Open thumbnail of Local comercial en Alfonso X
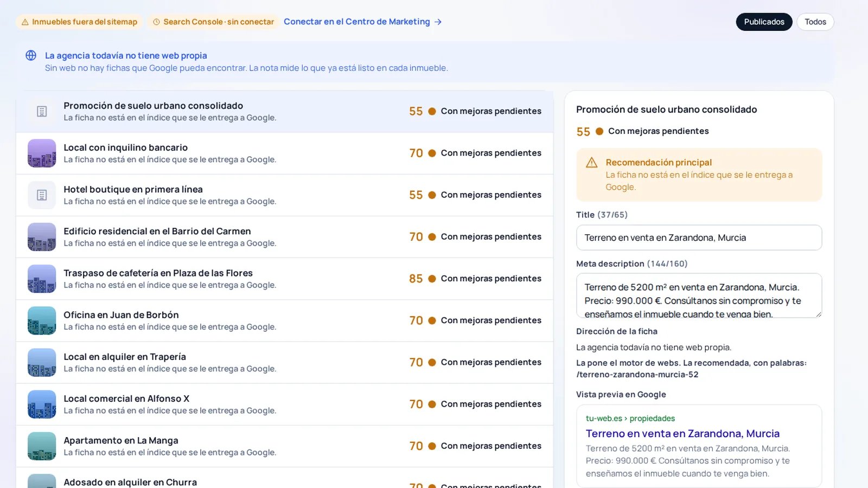The width and height of the screenshot is (868, 488). point(42,404)
